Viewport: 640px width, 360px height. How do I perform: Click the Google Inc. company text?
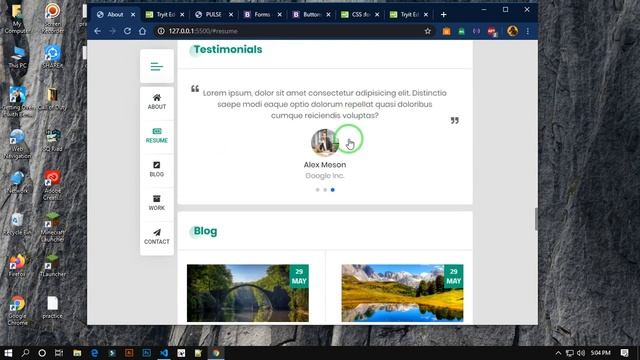pyautogui.click(x=325, y=176)
